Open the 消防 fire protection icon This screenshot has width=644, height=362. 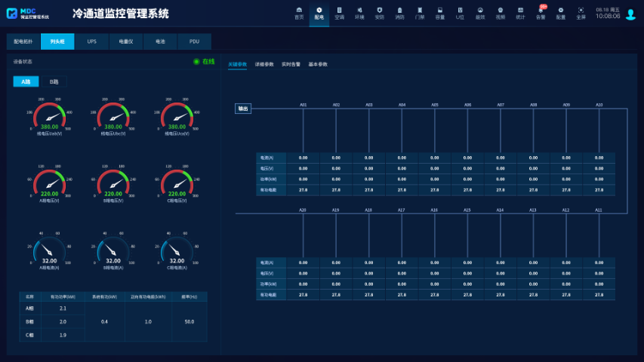(399, 12)
